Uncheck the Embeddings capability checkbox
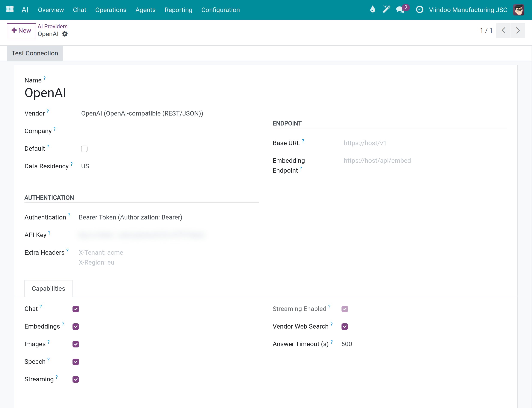The image size is (532, 408). tap(76, 327)
